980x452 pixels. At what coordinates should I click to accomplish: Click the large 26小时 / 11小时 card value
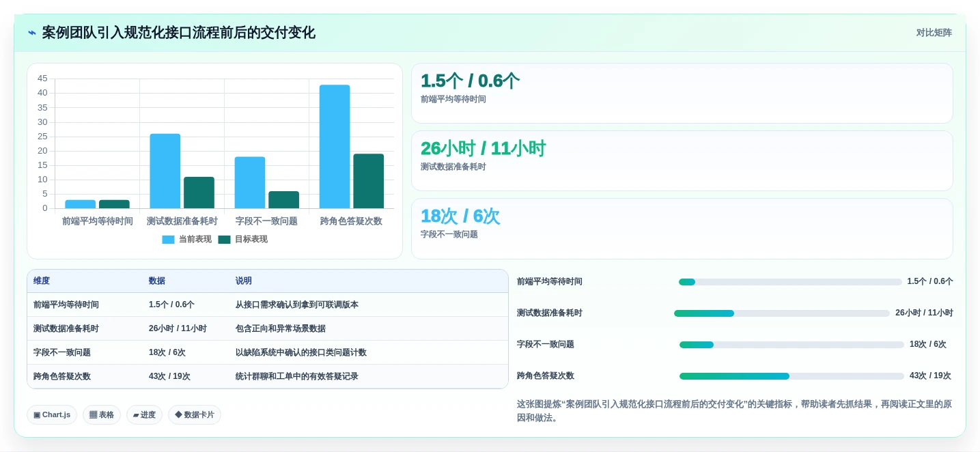483,148
